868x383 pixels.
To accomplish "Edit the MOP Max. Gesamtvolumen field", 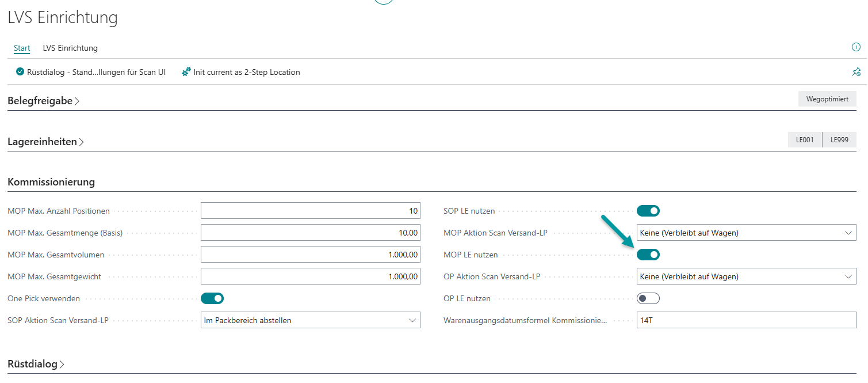I will [x=311, y=255].
